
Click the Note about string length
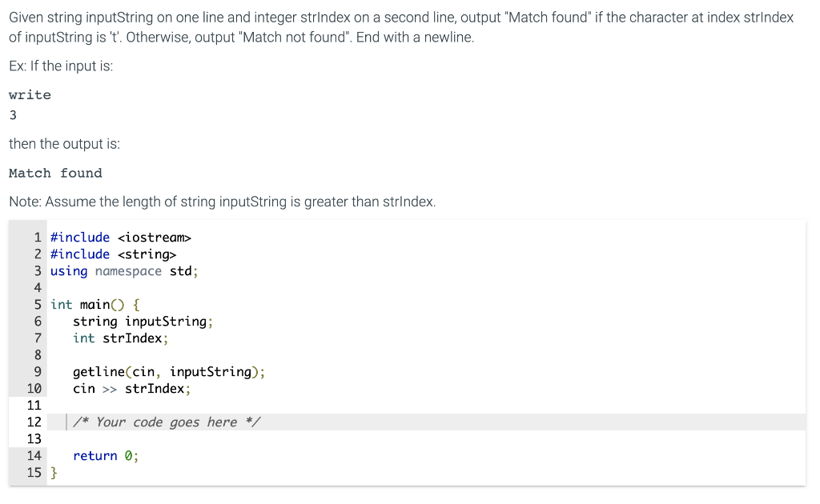pos(223,202)
